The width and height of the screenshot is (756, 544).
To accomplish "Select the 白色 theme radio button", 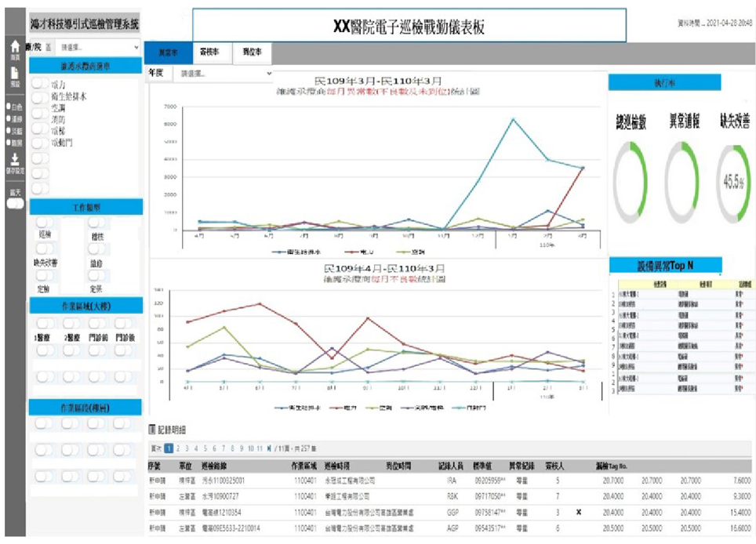I will (8, 107).
